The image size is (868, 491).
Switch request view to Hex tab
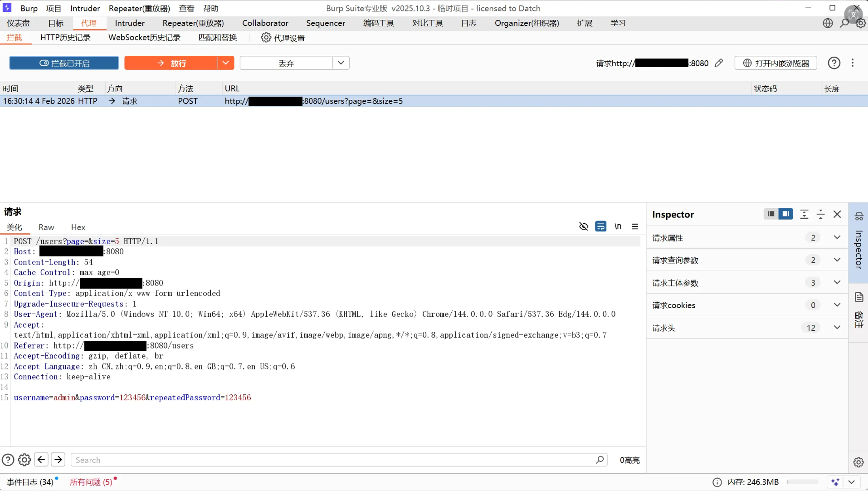tap(78, 227)
